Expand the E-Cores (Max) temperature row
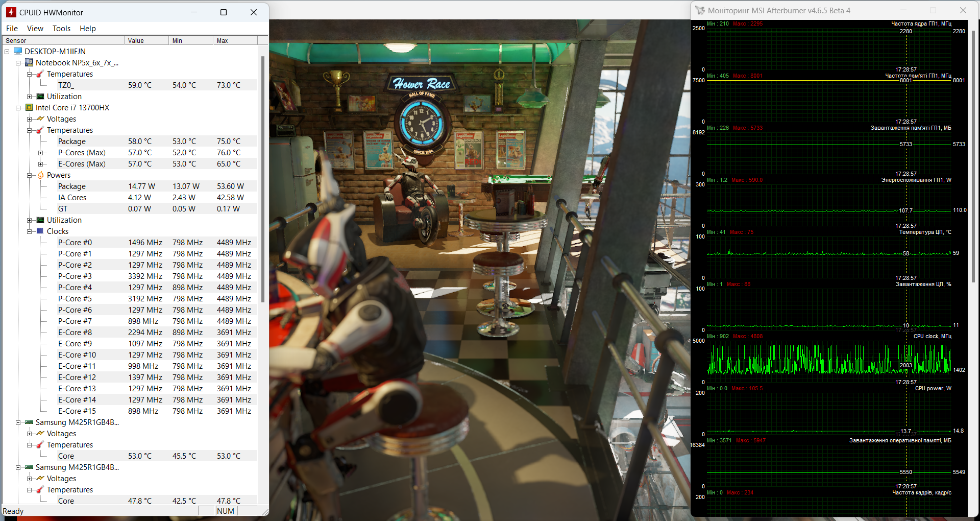This screenshot has height=521, width=980. [x=41, y=164]
